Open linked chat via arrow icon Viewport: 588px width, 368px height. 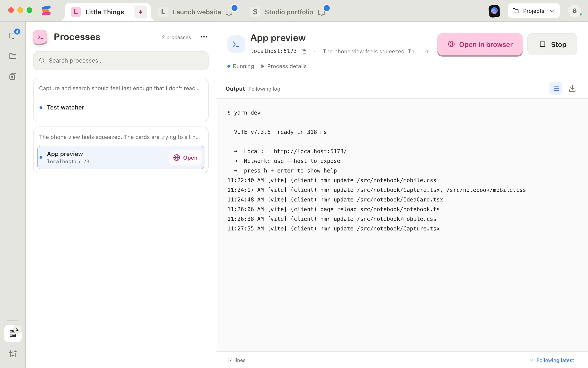pyautogui.click(x=426, y=51)
